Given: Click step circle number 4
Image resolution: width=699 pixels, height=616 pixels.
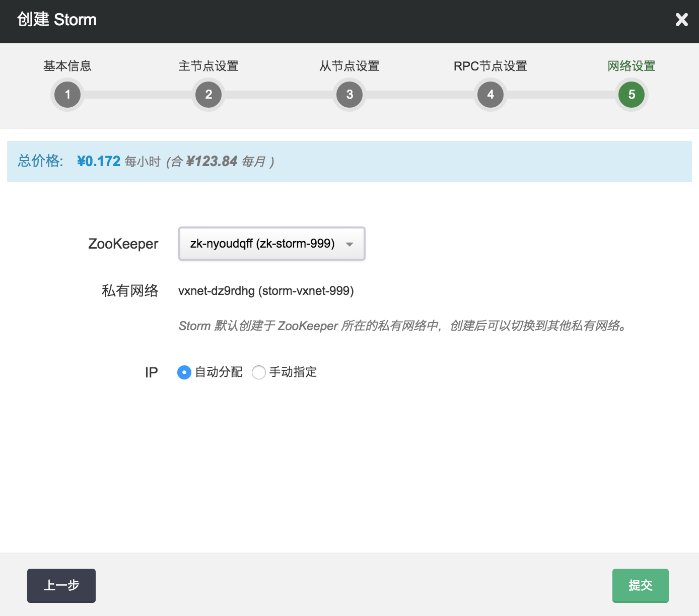Looking at the screenshot, I should [x=491, y=95].
